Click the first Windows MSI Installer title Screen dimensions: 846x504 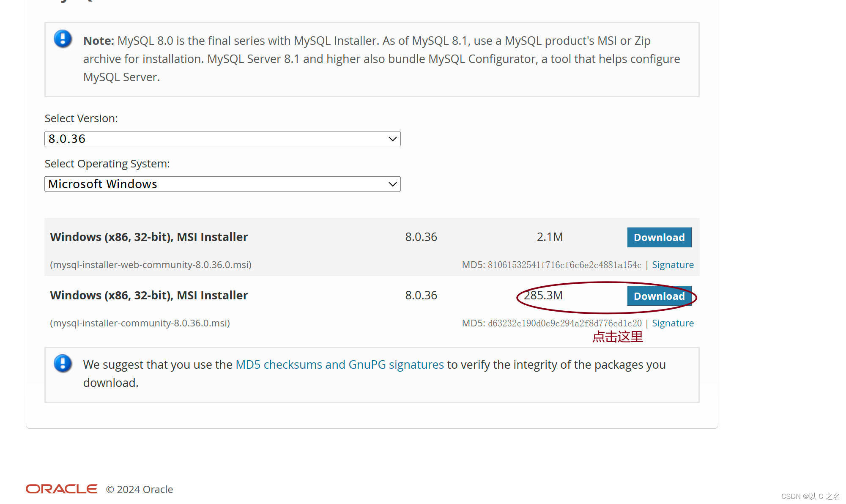(x=149, y=237)
